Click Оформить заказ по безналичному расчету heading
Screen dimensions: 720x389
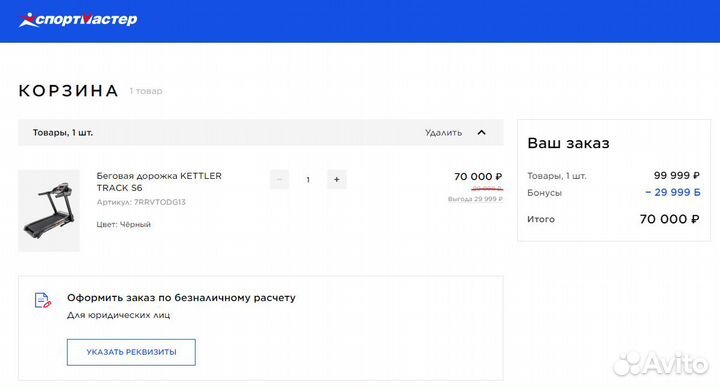tap(181, 298)
